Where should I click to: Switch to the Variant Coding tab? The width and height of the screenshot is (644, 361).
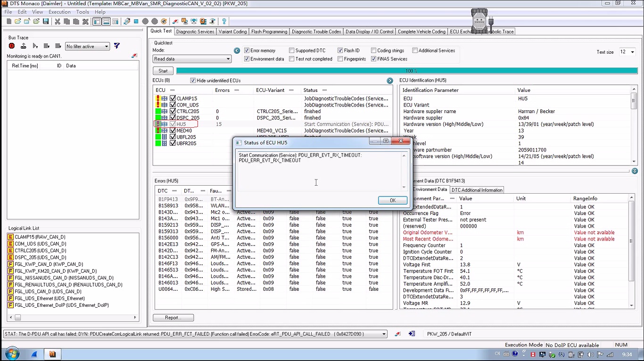232,32
